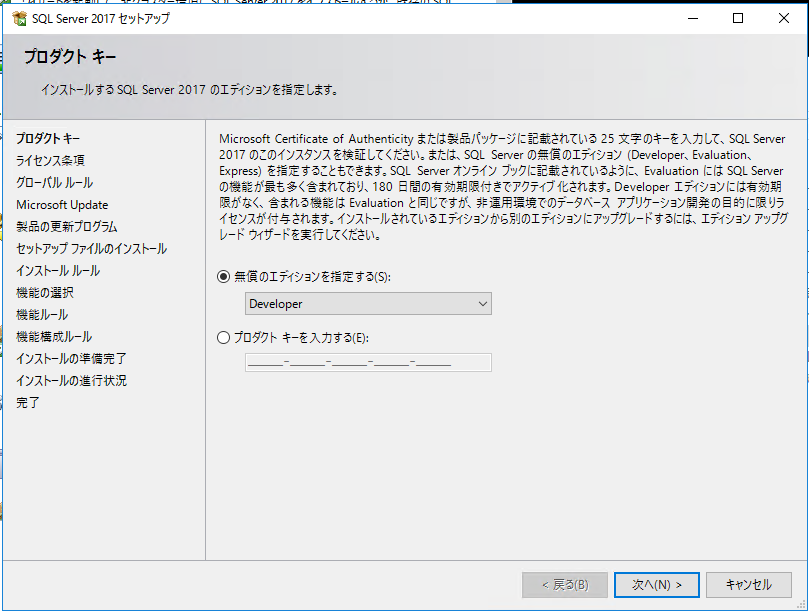Select the enter product key radio button
Viewport: 809px width, 612px height.
click(223, 338)
